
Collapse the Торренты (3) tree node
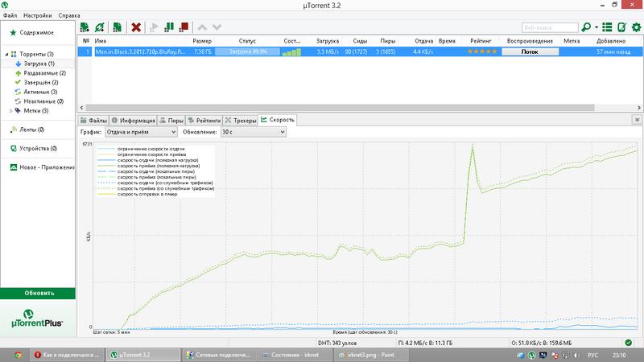coord(6,54)
